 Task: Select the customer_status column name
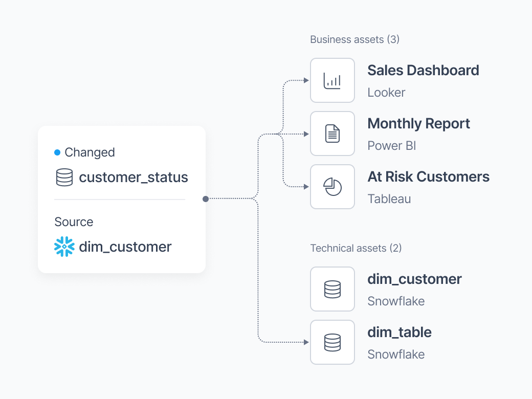[x=134, y=178]
